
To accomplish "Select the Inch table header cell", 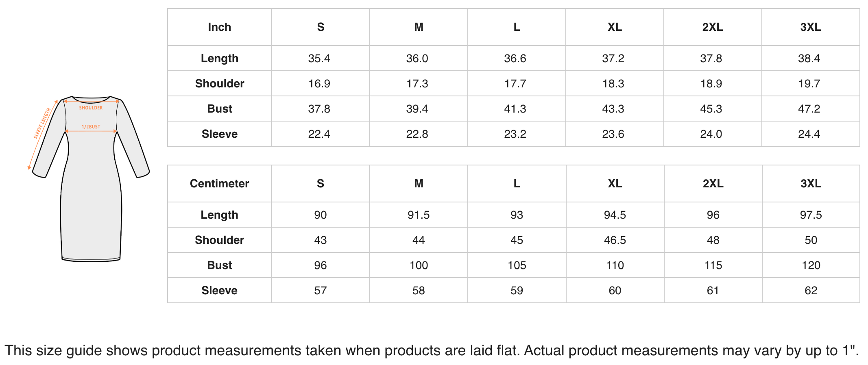I will [220, 27].
